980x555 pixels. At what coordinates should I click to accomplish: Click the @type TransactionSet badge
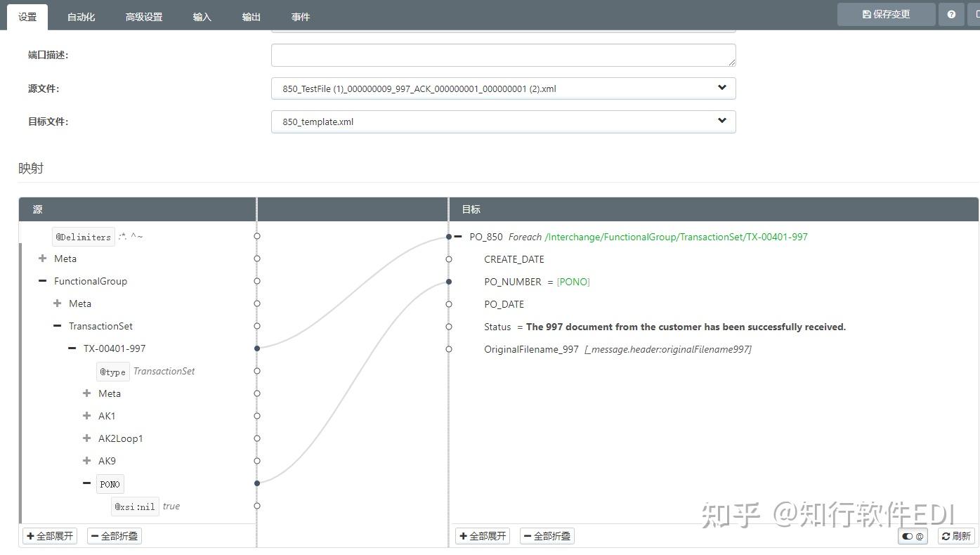[112, 372]
